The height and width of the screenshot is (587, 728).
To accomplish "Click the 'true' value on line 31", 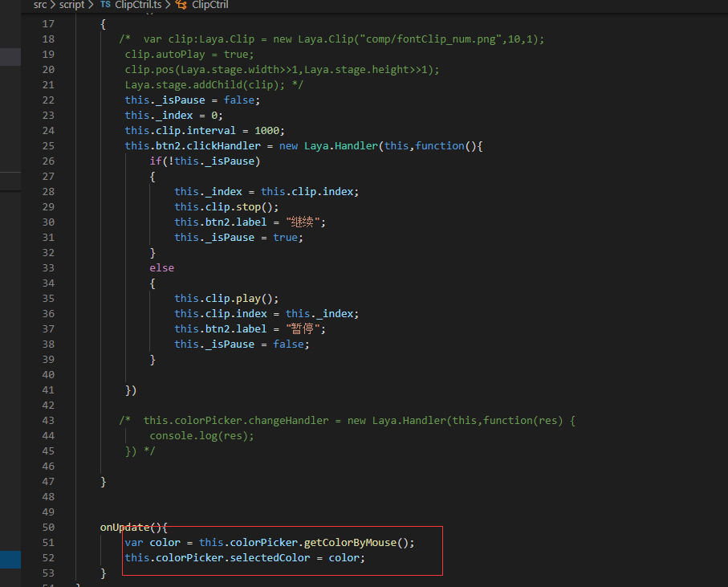I will (x=285, y=238).
